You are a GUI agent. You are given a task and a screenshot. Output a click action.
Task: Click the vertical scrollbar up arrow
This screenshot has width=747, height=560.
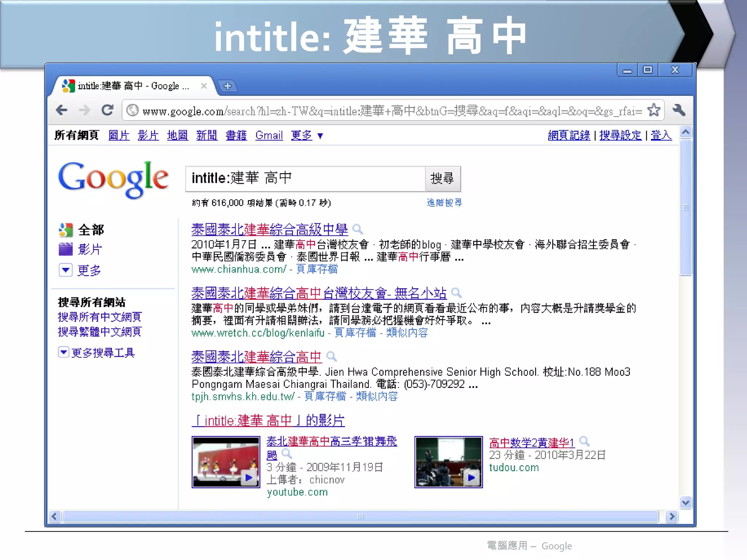click(686, 132)
